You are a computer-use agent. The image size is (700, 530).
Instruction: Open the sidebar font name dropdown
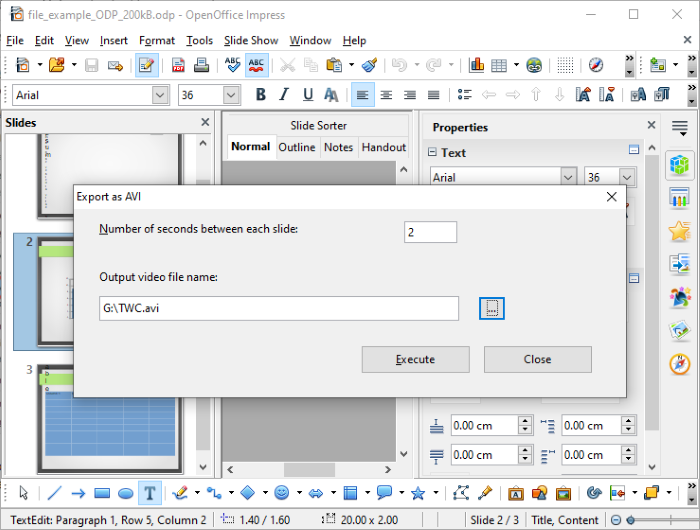click(x=568, y=177)
